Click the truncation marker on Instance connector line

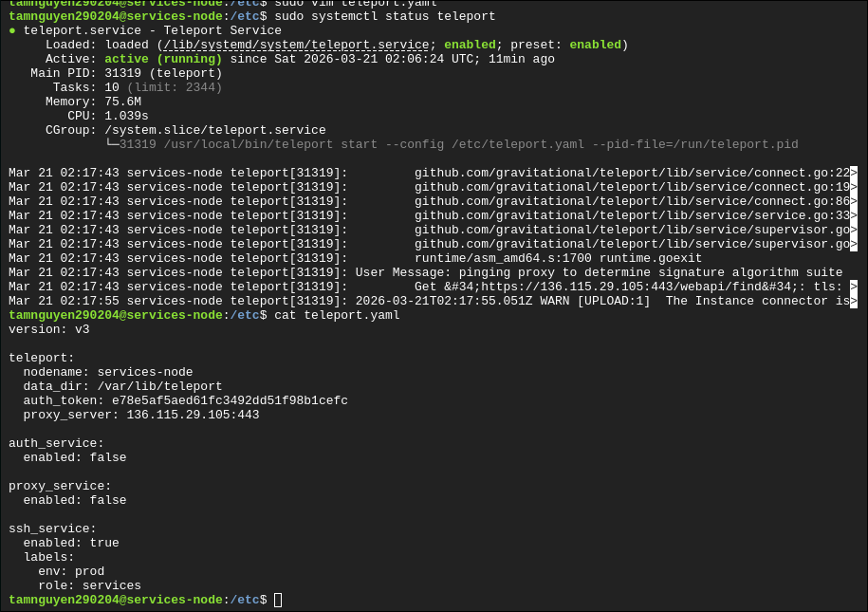point(854,302)
